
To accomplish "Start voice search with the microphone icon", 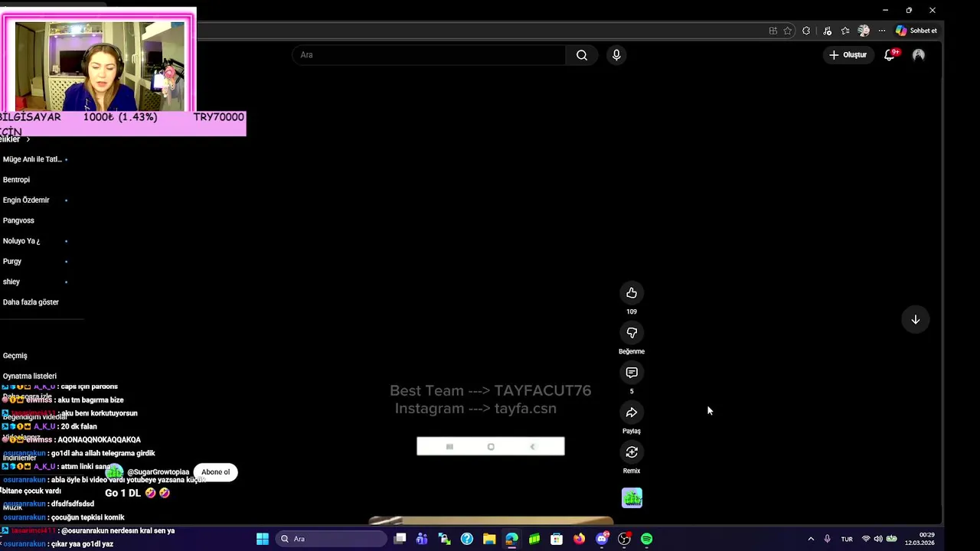I will (616, 55).
